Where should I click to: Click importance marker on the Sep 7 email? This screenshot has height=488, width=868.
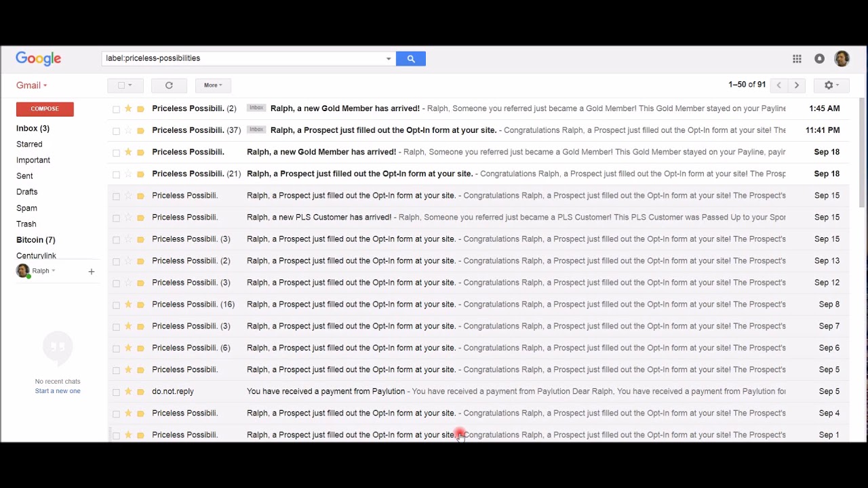point(140,326)
